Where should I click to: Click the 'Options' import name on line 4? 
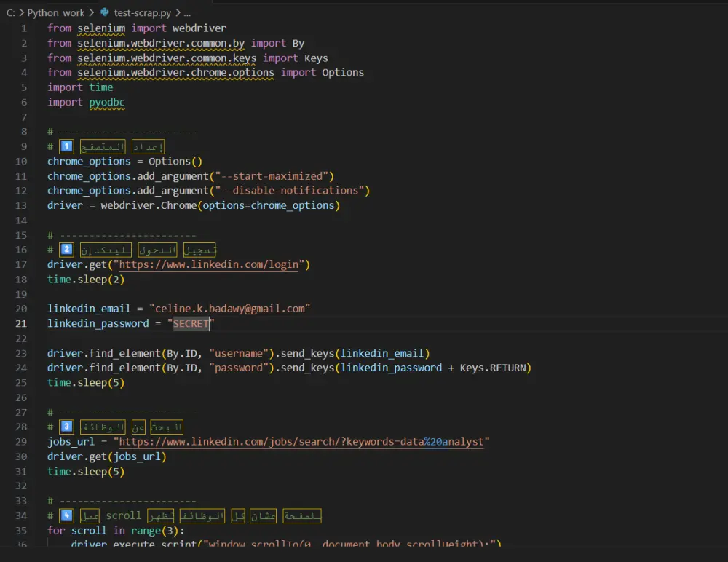[343, 73]
